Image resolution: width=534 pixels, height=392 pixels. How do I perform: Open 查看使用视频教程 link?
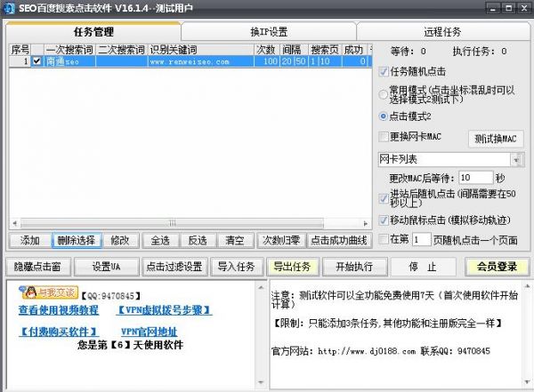(58, 310)
